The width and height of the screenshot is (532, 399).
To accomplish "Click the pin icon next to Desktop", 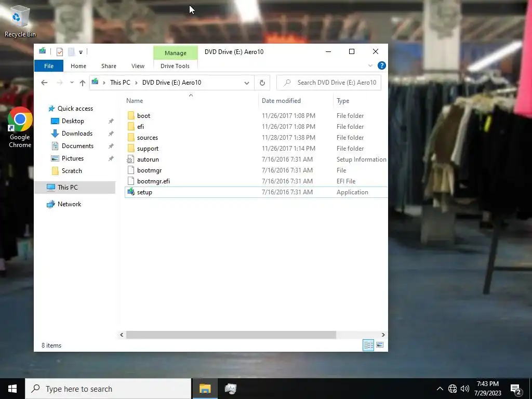I will click(x=111, y=121).
